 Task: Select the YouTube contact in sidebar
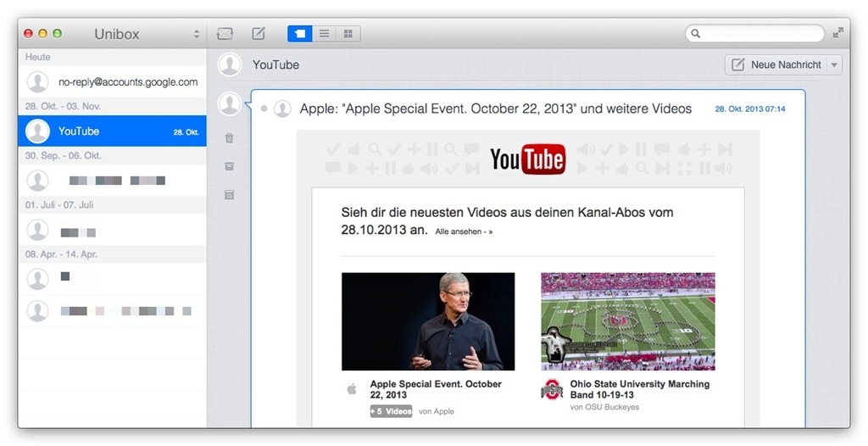pos(112,131)
